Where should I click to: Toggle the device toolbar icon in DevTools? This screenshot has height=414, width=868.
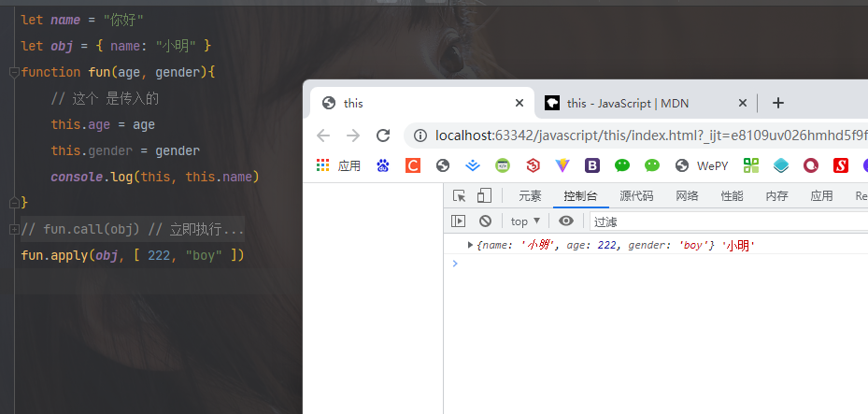coord(484,196)
